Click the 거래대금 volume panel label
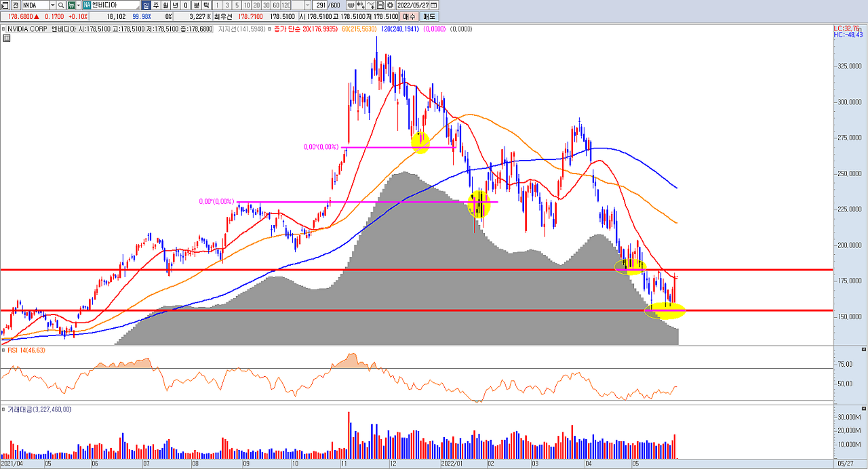 pos(39,409)
